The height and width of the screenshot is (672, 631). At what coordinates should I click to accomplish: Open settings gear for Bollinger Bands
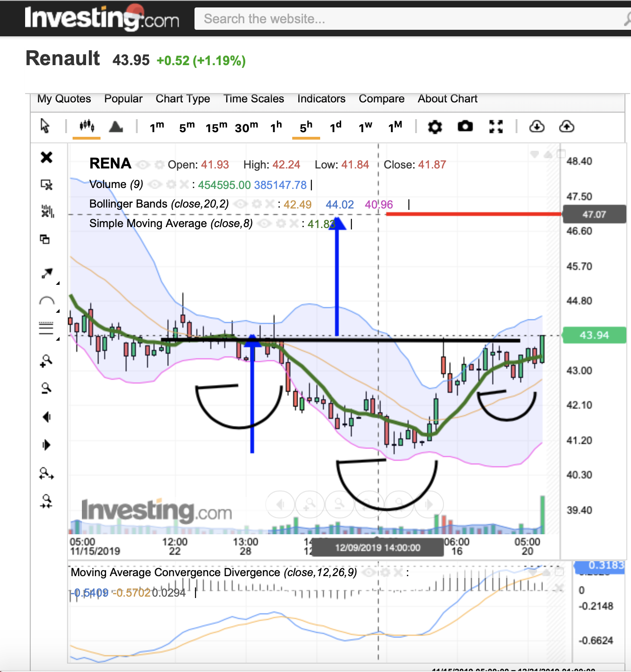256,204
